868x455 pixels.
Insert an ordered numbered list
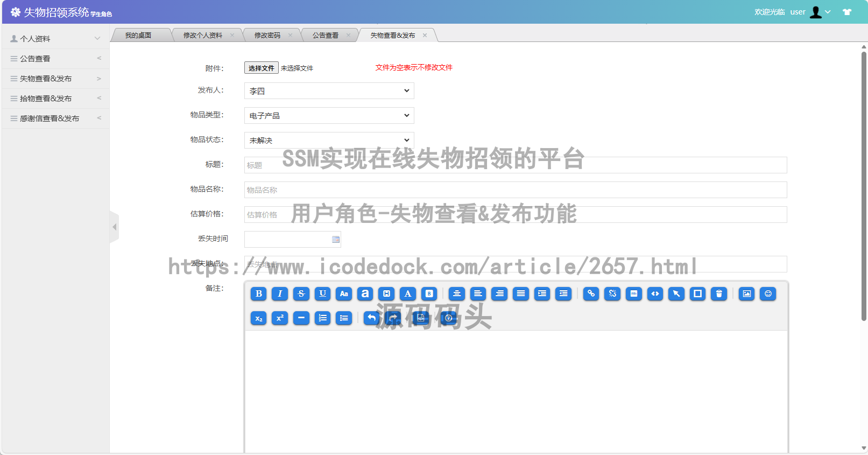pos(322,318)
